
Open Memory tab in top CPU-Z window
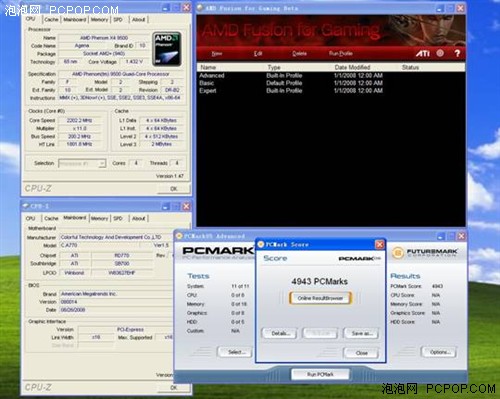coord(99,20)
